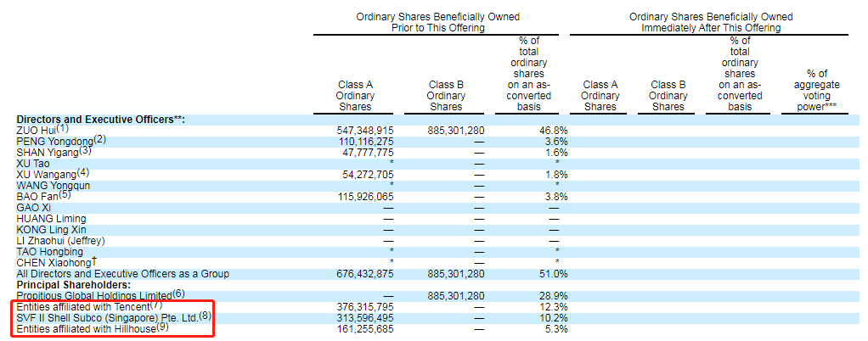Select the group total 676,432,875
This screenshot has height=341, width=868.
[x=365, y=274]
